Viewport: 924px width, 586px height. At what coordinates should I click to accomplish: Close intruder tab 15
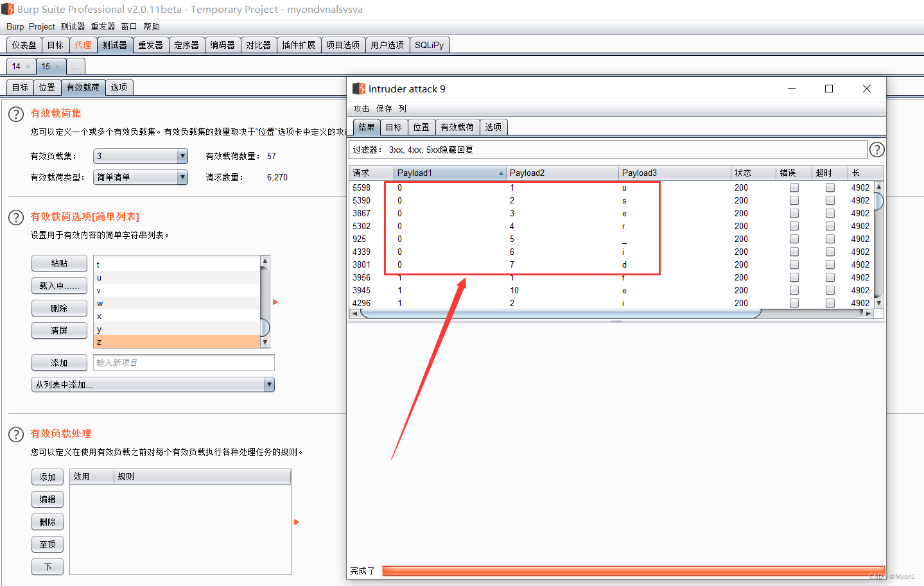point(57,66)
